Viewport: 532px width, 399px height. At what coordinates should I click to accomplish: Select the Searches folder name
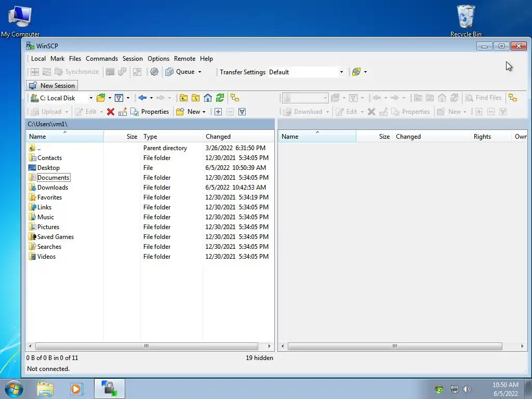49,247
